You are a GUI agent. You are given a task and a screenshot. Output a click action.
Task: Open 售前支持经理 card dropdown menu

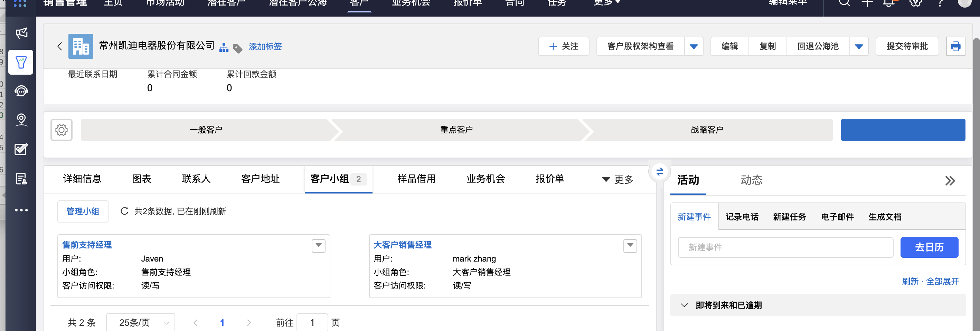(318, 245)
